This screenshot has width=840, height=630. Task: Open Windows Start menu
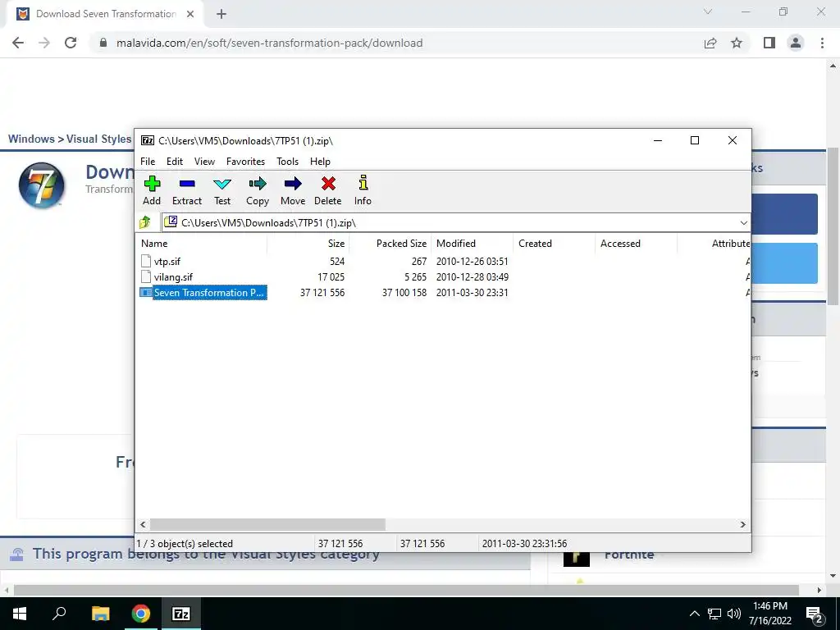click(x=20, y=614)
